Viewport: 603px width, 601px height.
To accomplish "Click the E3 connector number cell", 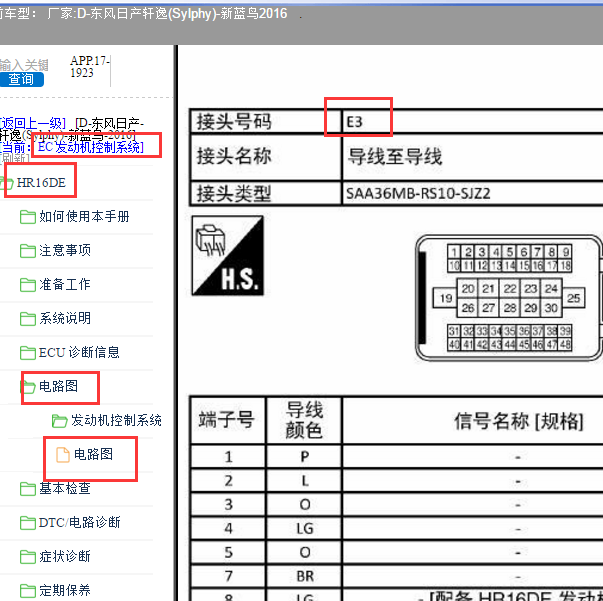I will [x=472, y=122].
